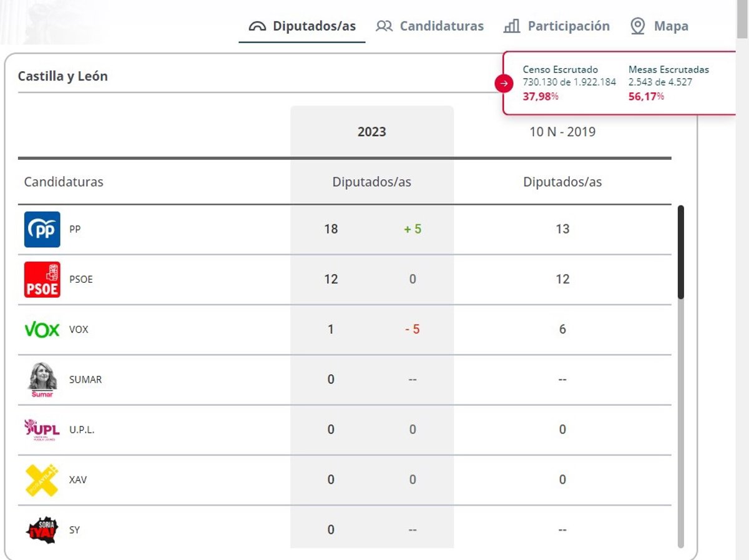The width and height of the screenshot is (749, 560).
Task: Click the XAV yellow cross logo
Action: (42, 480)
